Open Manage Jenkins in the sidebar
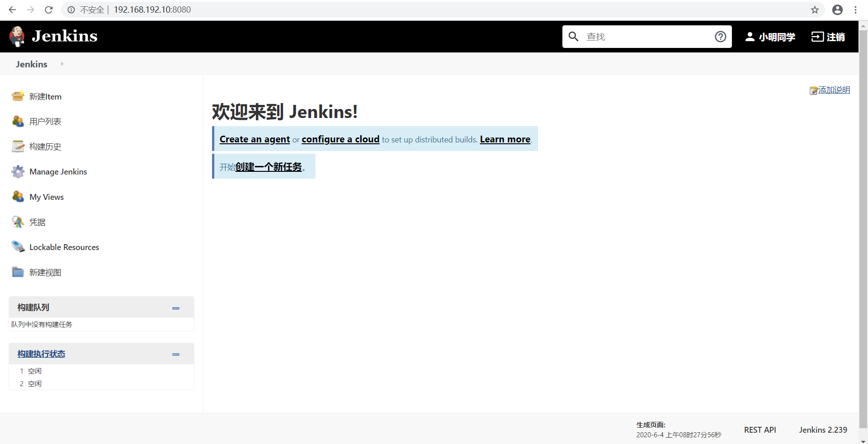 pos(58,172)
